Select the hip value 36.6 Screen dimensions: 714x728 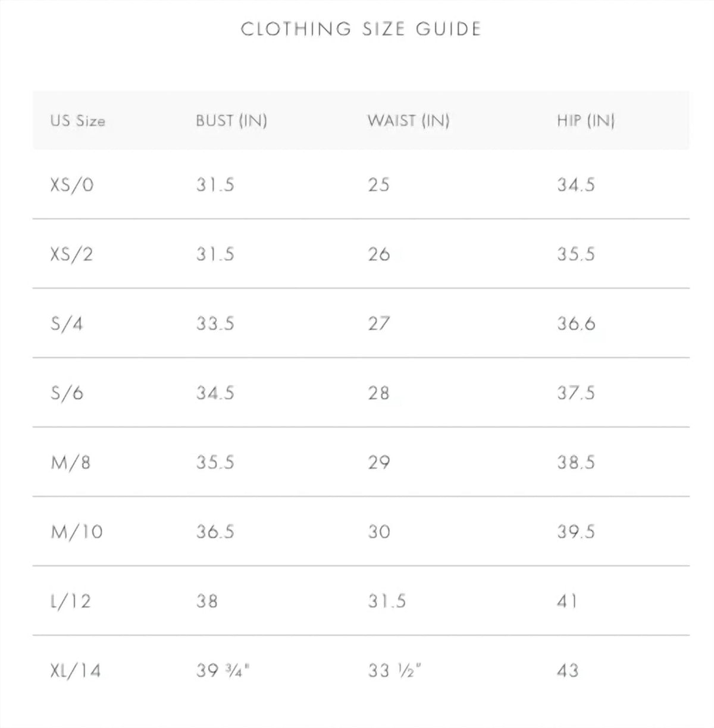pos(576,324)
